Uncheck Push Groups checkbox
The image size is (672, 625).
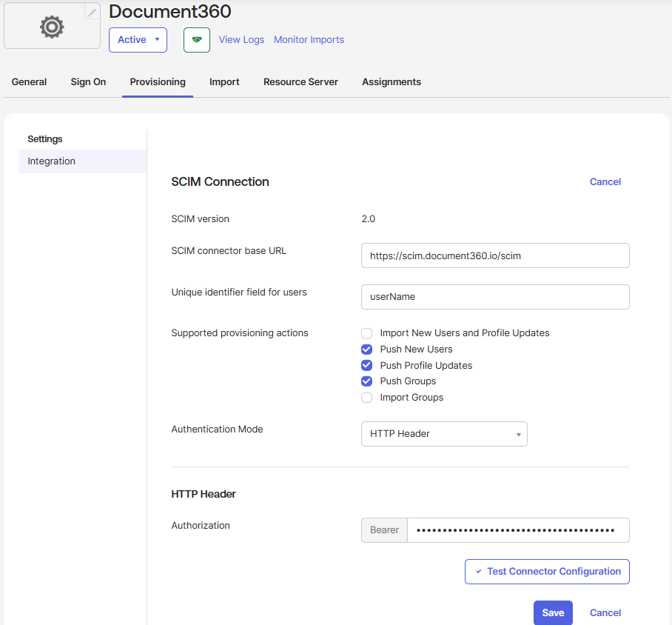coord(366,381)
